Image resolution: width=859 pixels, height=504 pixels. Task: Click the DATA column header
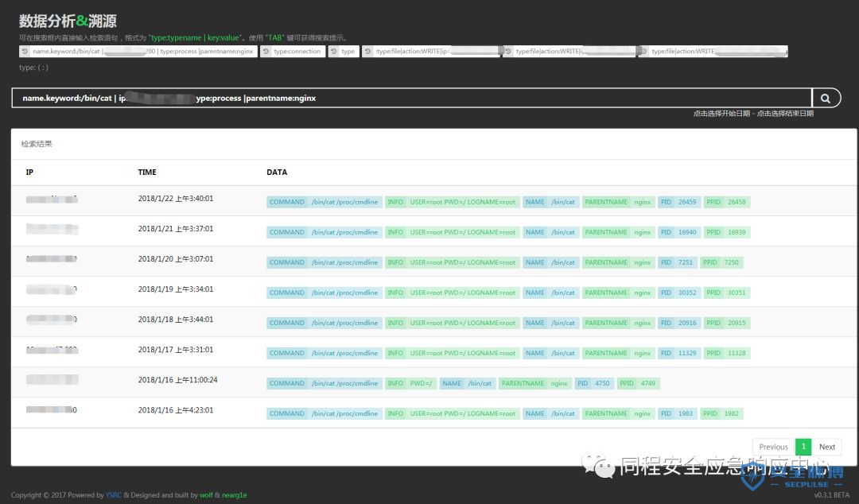(277, 172)
